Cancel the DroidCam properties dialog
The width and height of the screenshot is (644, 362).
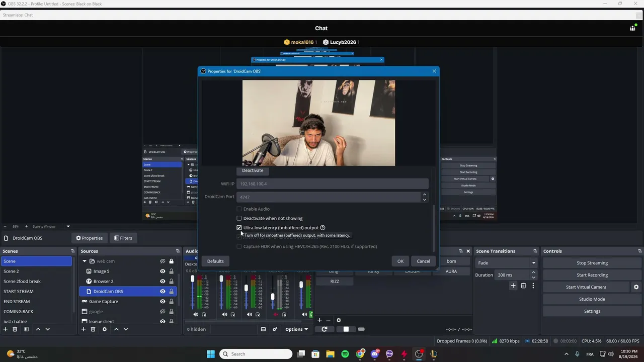click(x=423, y=261)
